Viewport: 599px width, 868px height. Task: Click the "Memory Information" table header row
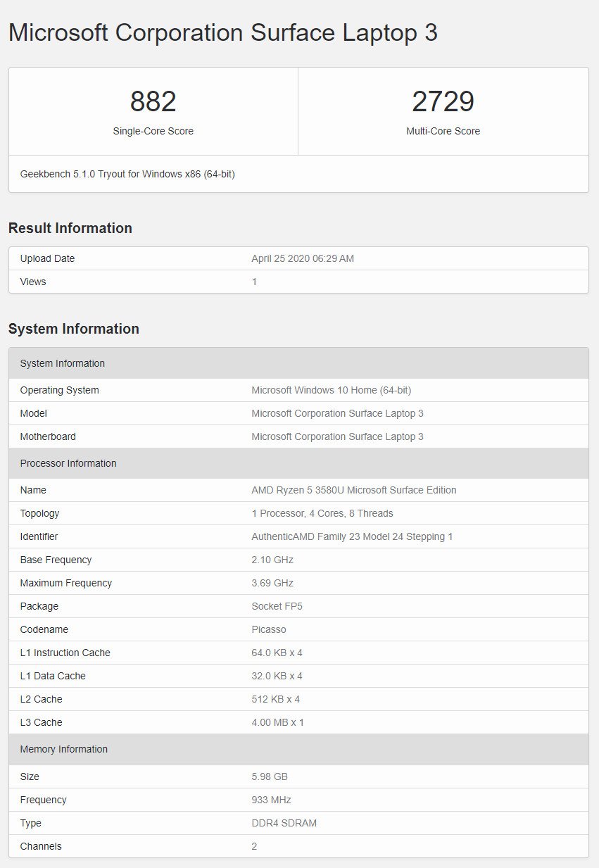[298, 749]
